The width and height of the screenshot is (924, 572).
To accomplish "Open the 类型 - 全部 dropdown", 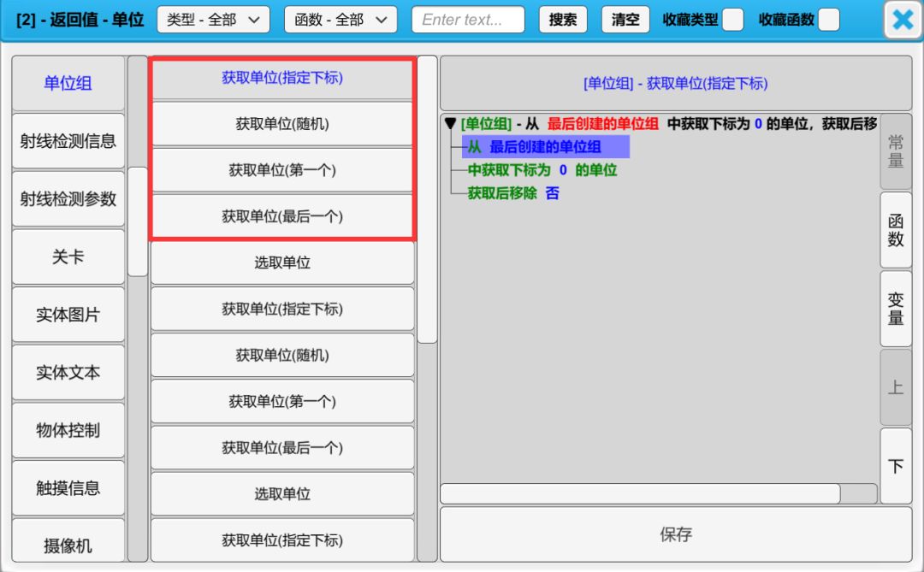I will pyautogui.click(x=213, y=20).
